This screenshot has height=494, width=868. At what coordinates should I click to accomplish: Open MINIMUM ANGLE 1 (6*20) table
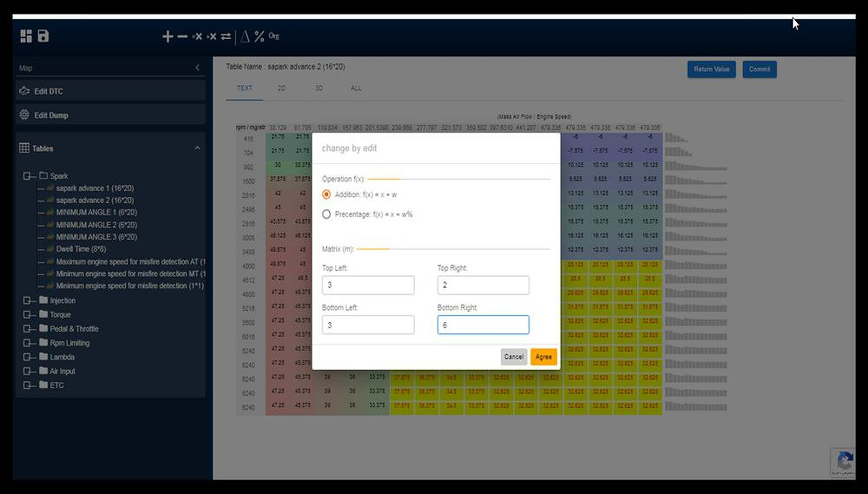[96, 212]
